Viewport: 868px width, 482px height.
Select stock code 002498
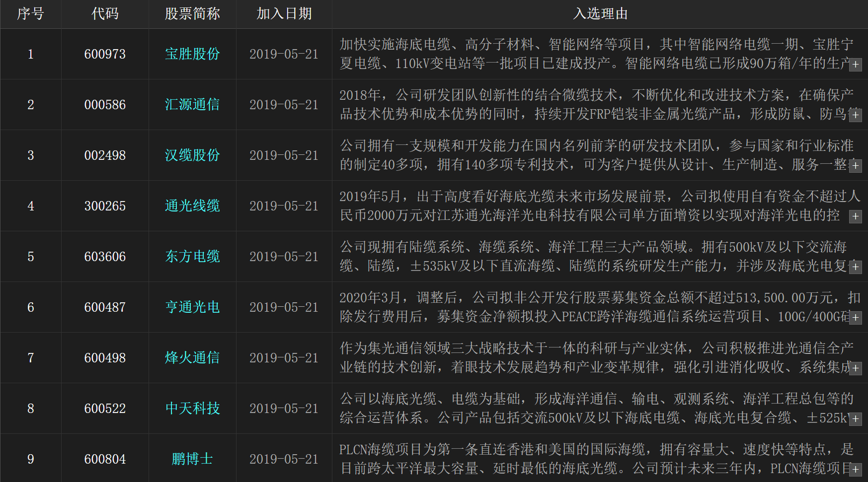(x=105, y=155)
